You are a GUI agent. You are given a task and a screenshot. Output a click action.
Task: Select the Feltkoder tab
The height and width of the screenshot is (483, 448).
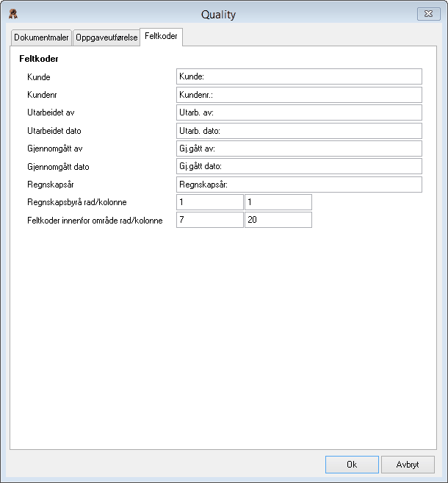[161, 36]
